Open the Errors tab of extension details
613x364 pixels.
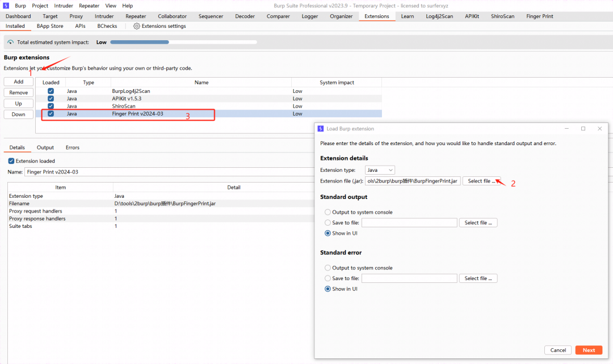coord(72,147)
